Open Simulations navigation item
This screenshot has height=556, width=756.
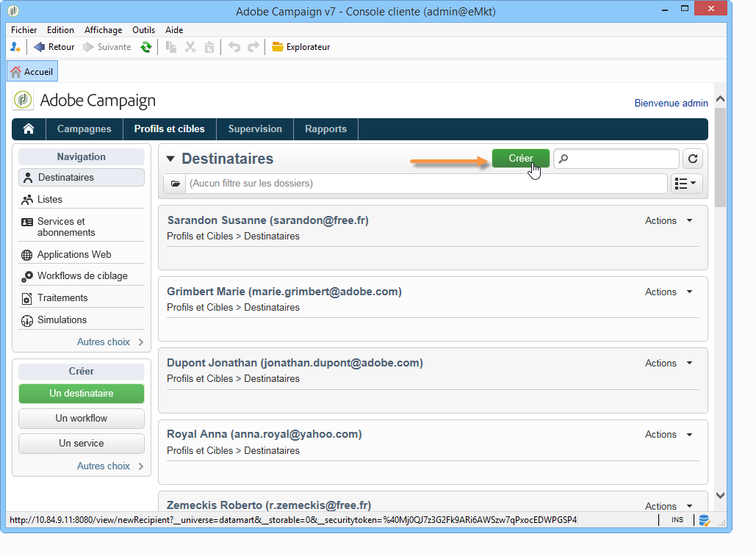coord(81,320)
